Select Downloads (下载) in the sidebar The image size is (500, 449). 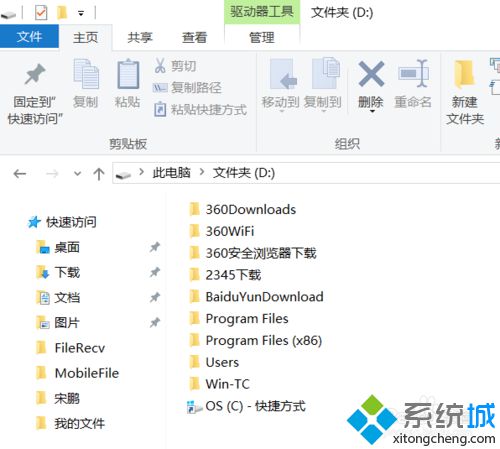pyautogui.click(x=58, y=272)
